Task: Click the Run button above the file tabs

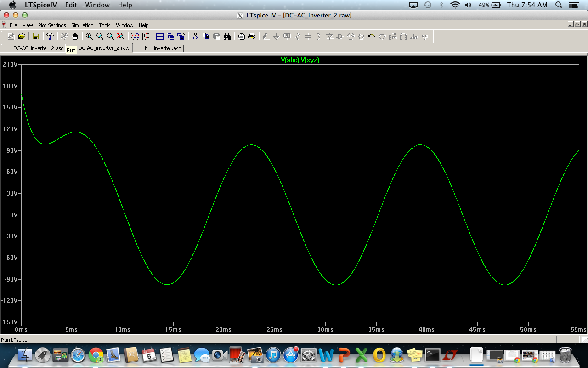Action: (71, 49)
